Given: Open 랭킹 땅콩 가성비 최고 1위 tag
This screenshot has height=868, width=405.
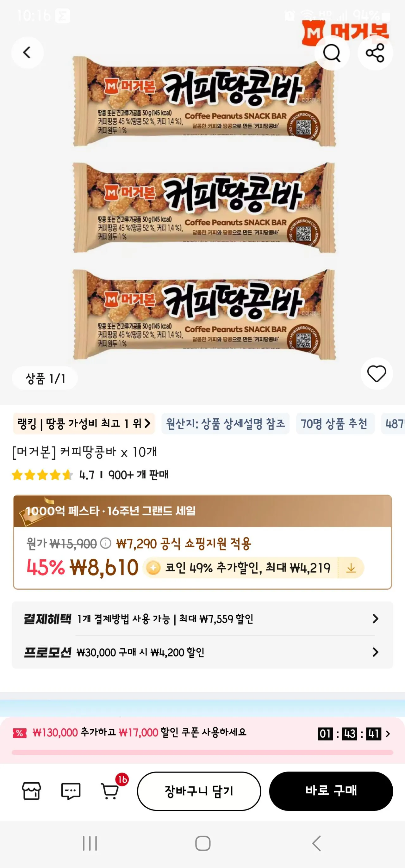Looking at the screenshot, I should point(84,423).
